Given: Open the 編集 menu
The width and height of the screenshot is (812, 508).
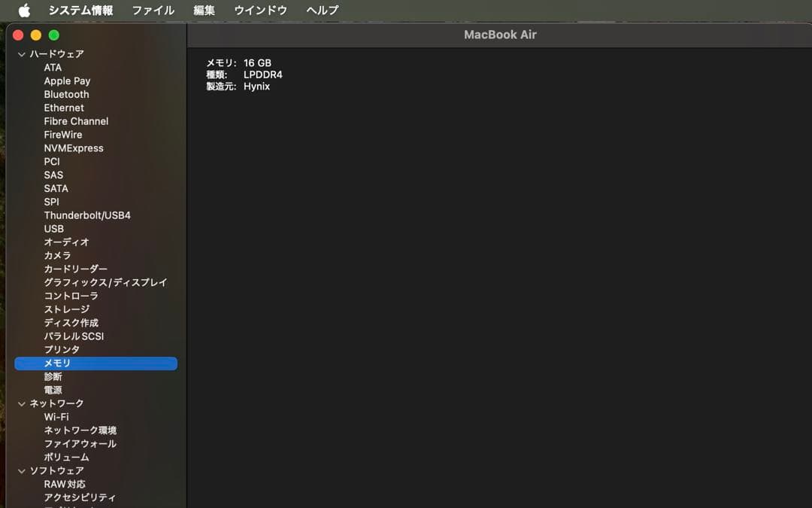Looking at the screenshot, I should click(x=204, y=11).
